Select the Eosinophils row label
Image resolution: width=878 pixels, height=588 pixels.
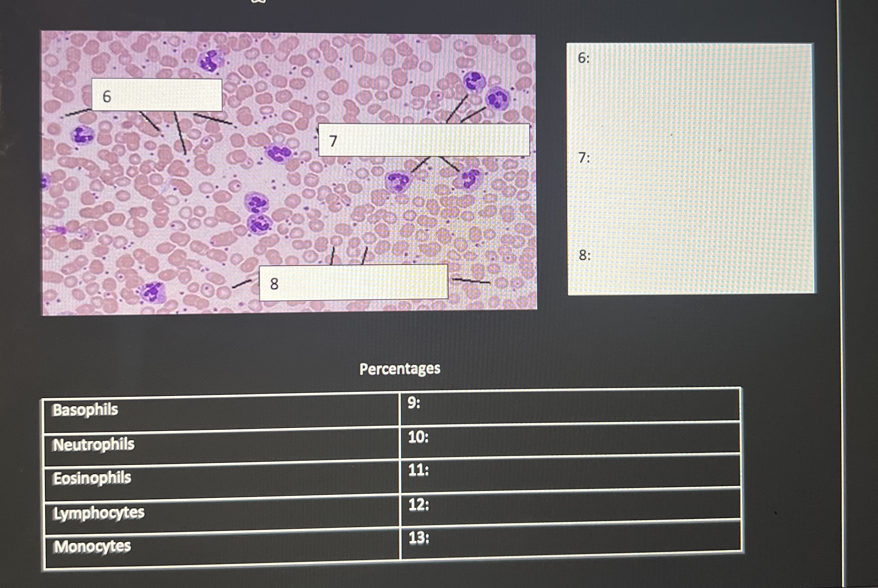tap(92, 479)
